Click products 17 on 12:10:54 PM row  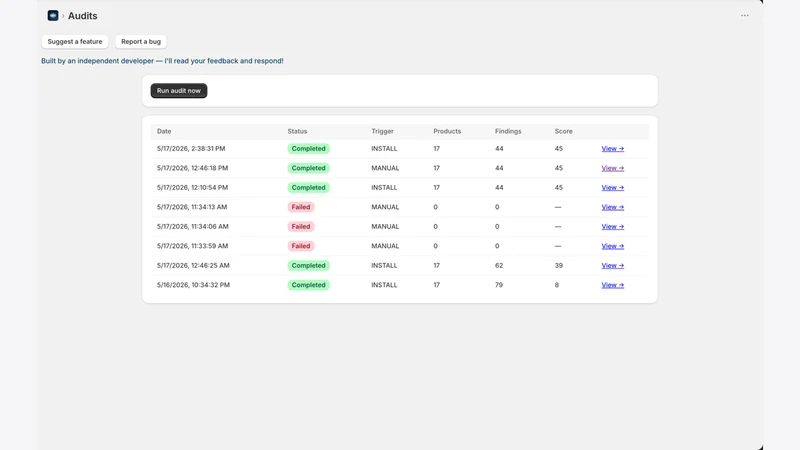pos(437,188)
